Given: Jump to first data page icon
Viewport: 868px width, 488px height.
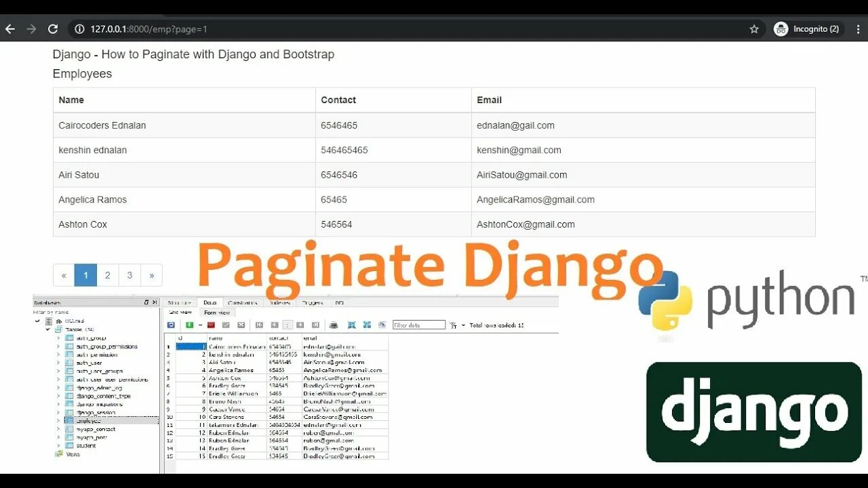Looking at the screenshot, I should point(259,325).
